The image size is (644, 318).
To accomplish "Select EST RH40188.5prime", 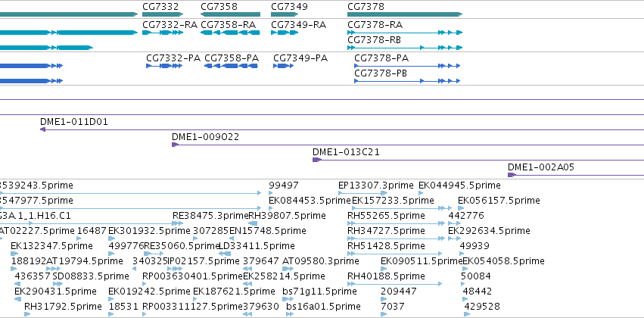I will [x=386, y=276].
